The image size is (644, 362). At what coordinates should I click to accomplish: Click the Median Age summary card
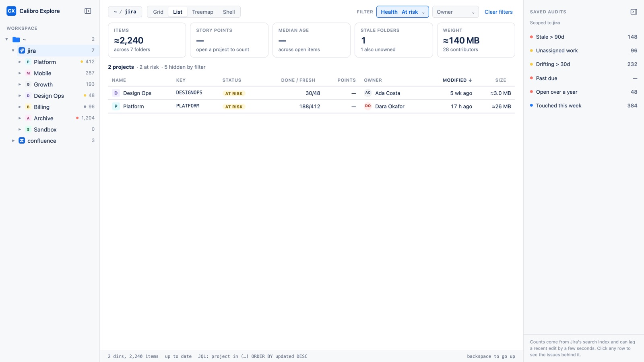click(x=312, y=40)
